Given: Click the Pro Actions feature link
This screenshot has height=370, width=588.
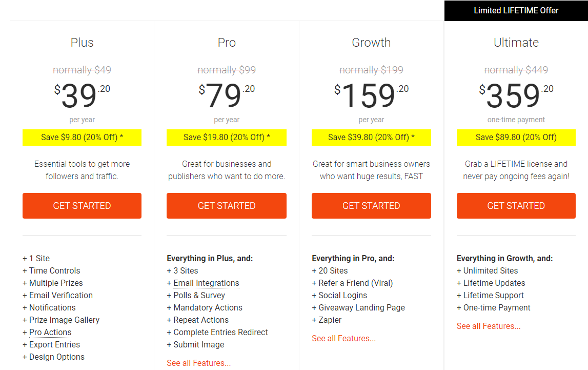Looking at the screenshot, I should pos(50,332).
